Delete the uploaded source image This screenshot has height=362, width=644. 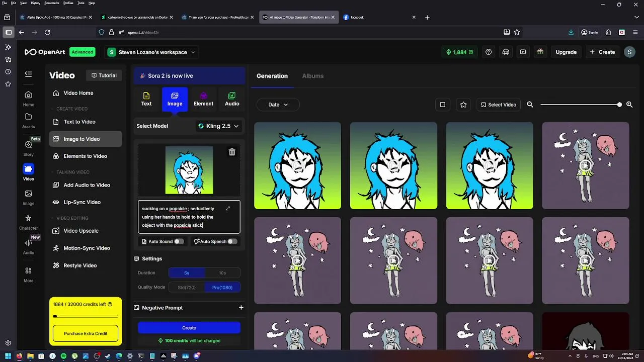(232, 152)
